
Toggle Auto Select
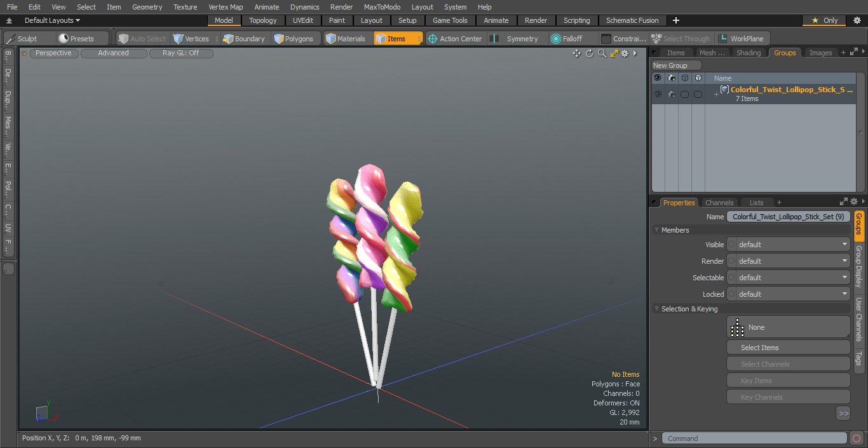[142, 39]
